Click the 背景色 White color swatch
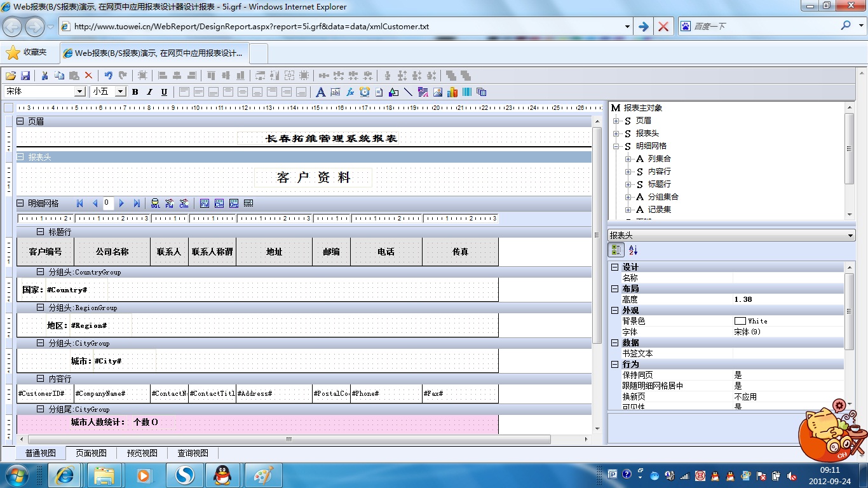Screen dimensions: 868x488 [740, 321]
